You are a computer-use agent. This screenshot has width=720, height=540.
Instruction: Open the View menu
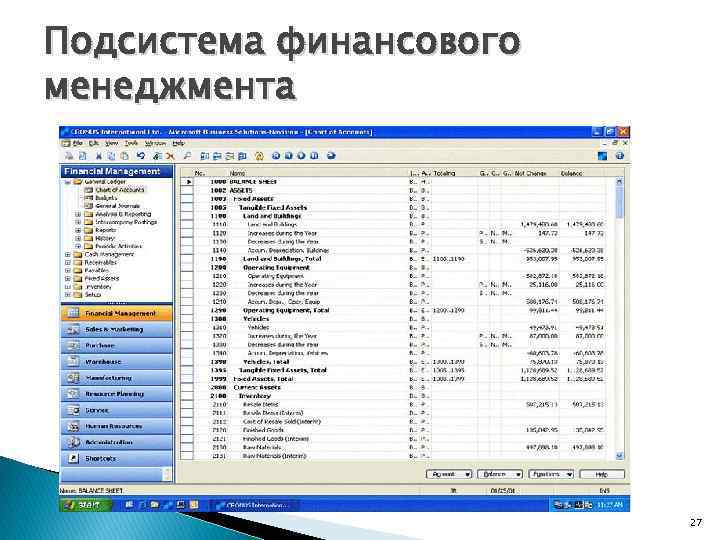tap(112, 143)
